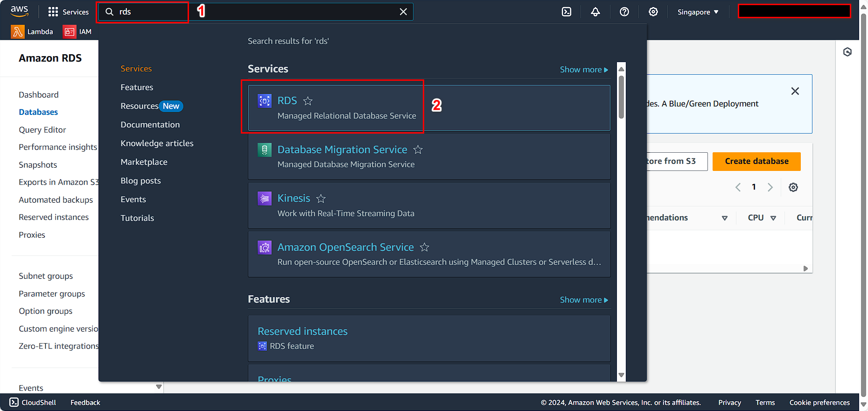Open the notifications bell
This screenshot has width=868, height=411.
[595, 12]
